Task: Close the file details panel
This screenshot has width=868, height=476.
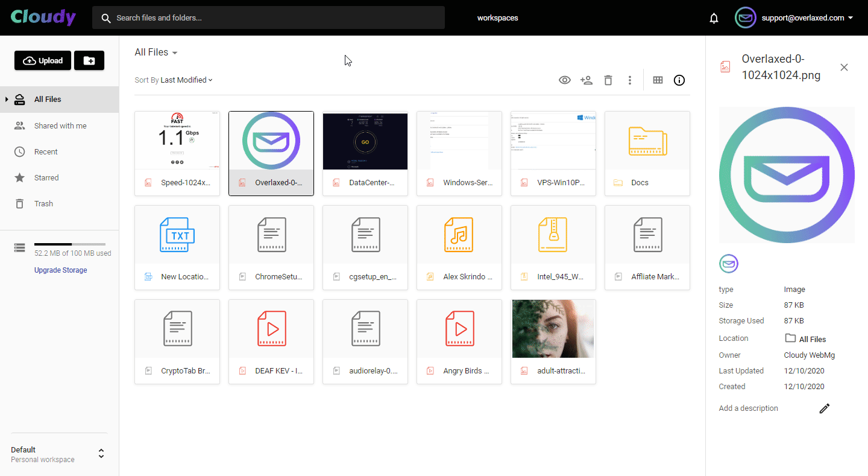Action: (844, 67)
